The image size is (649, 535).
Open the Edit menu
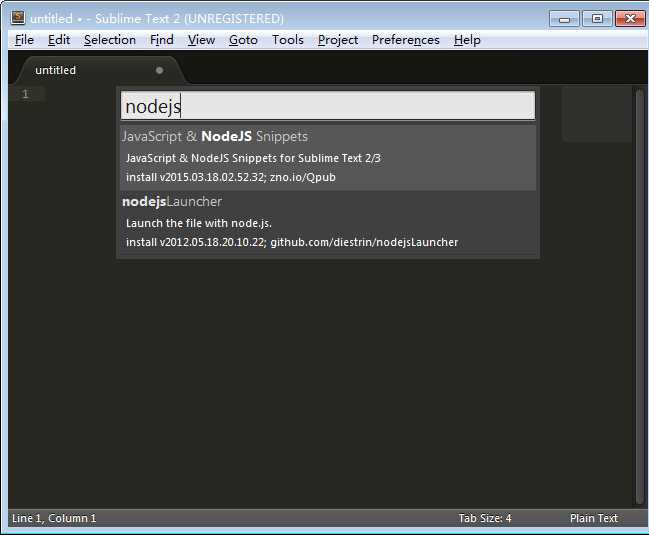[59, 40]
